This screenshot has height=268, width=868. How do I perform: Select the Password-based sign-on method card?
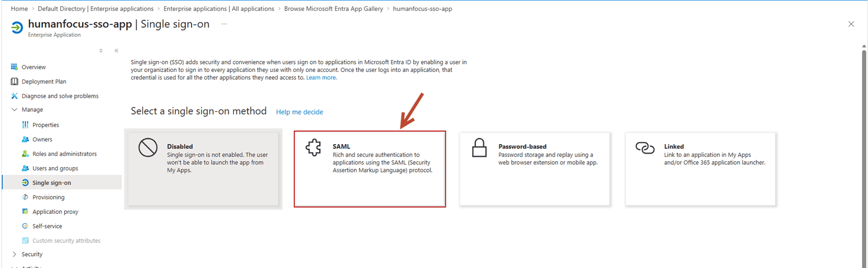535,169
